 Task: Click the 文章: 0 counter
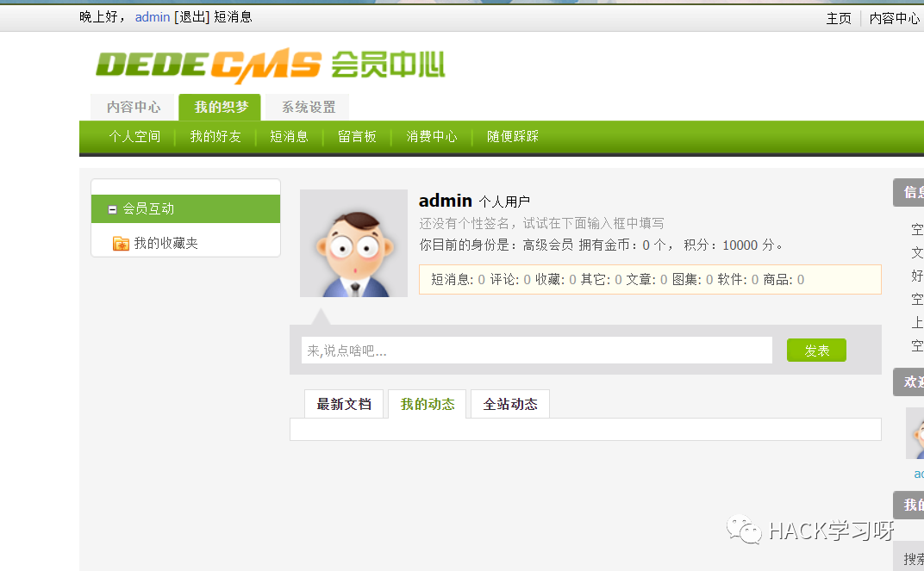(646, 280)
